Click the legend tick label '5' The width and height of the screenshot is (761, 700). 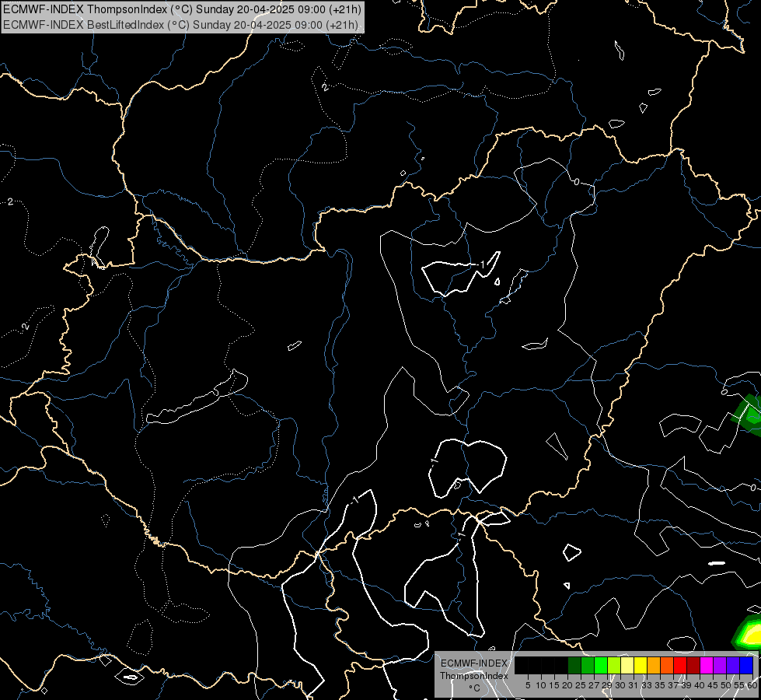pyautogui.click(x=528, y=685)
